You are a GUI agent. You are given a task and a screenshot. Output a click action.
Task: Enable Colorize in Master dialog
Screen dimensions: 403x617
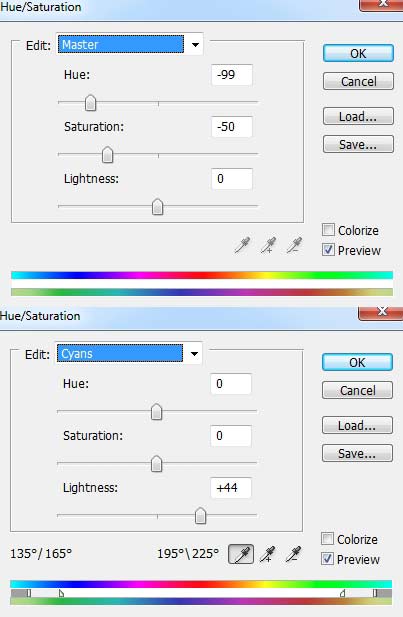pyautogui.click(x=328, y=229)
